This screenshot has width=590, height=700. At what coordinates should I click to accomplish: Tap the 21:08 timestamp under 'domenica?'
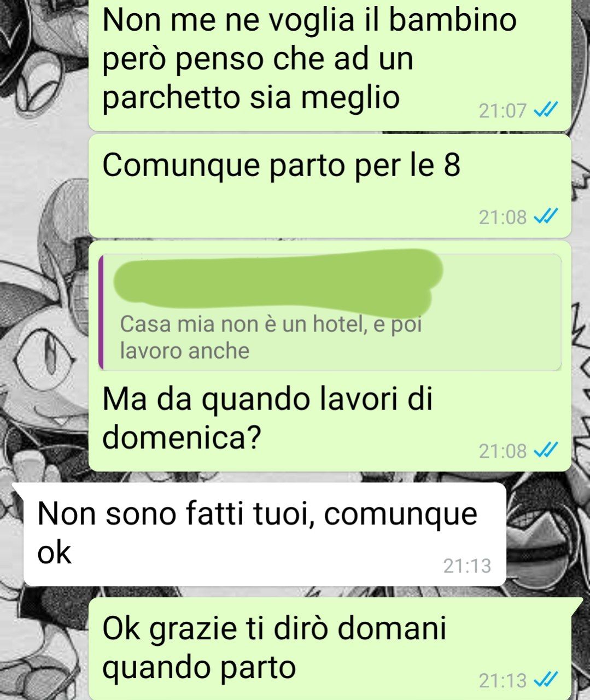503,451
